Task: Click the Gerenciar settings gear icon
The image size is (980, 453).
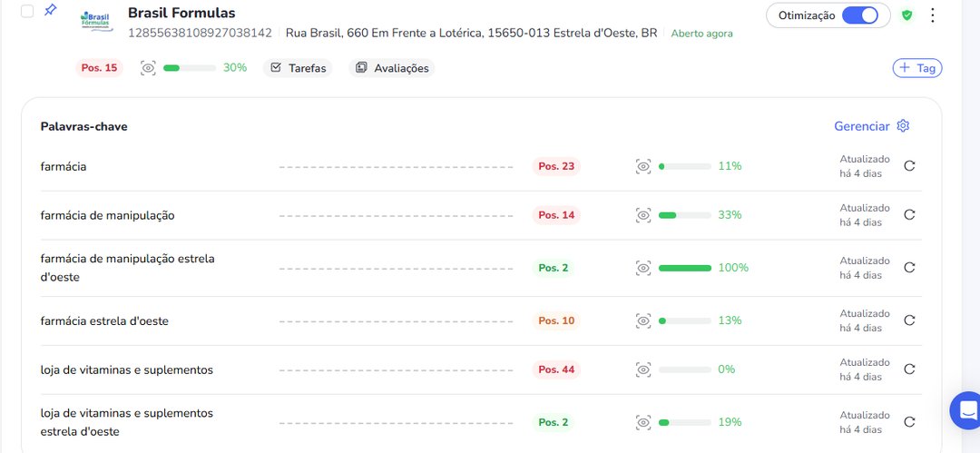Action: click(903, 126)
